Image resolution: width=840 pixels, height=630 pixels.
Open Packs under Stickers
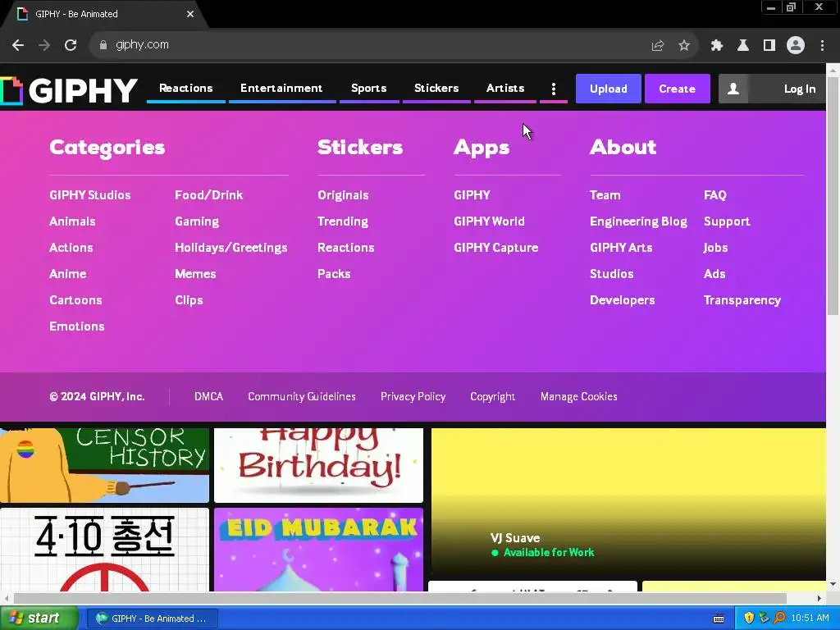tap(334, 274)
